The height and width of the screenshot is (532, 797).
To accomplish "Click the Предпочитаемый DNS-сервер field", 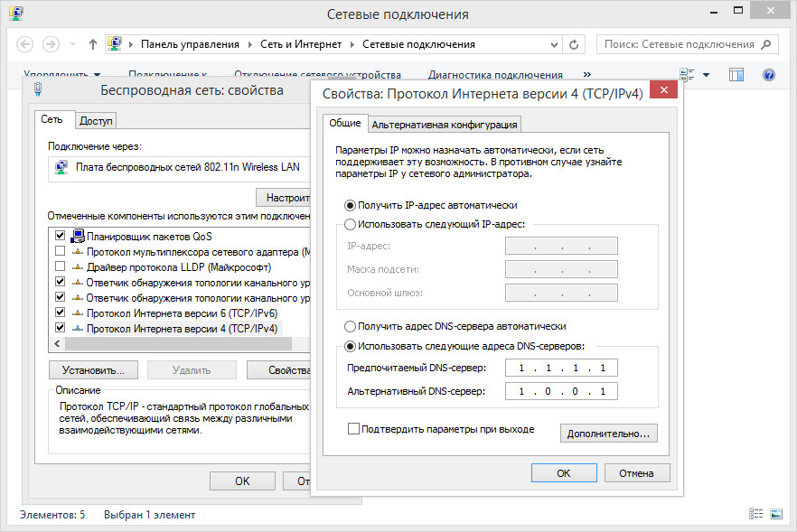I will pyautogui.click(x=562, y=368).
